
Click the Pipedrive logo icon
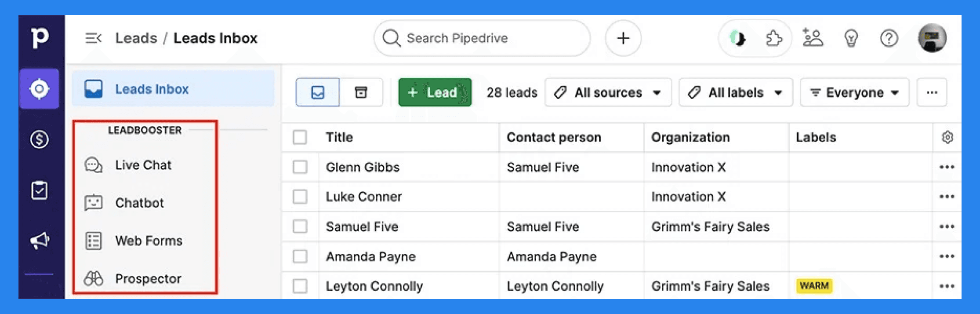[x=40, y=38]
